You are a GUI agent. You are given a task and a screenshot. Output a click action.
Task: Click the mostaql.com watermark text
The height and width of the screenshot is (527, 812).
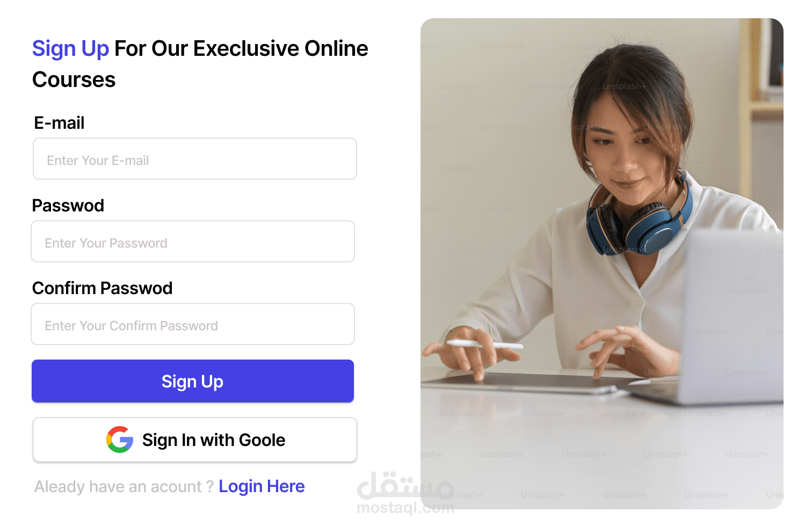coord(405,508)
